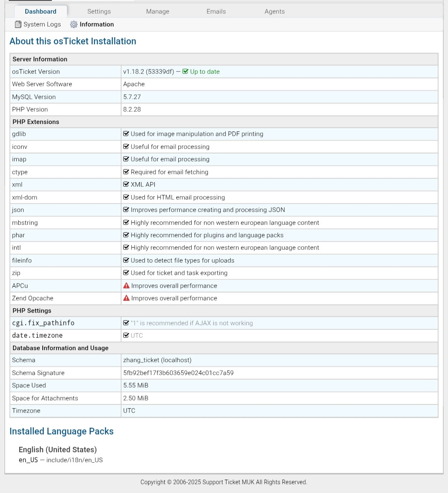Click the Schema Signature hash value
This screenshot has height=493, width=448.
(178, 373)
